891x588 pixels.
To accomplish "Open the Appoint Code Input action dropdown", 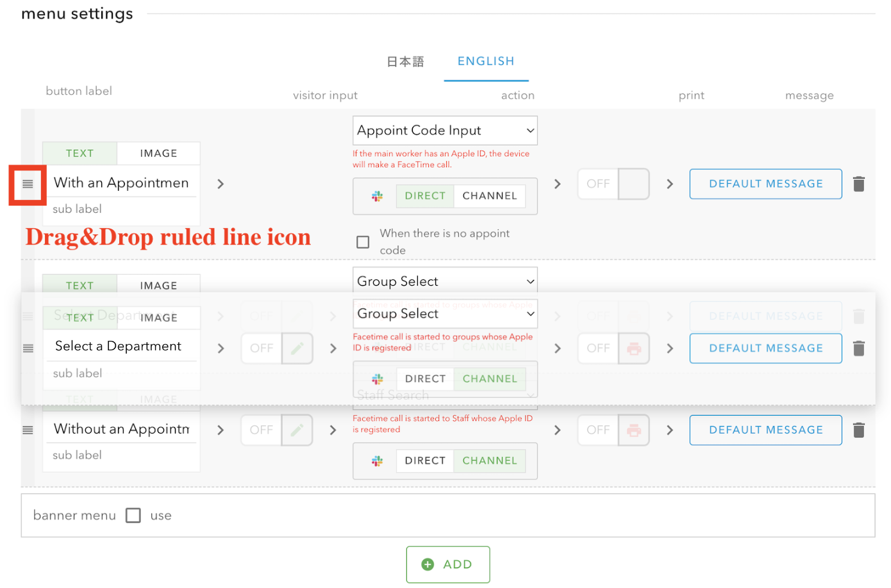I will click(x=445, y=130).
